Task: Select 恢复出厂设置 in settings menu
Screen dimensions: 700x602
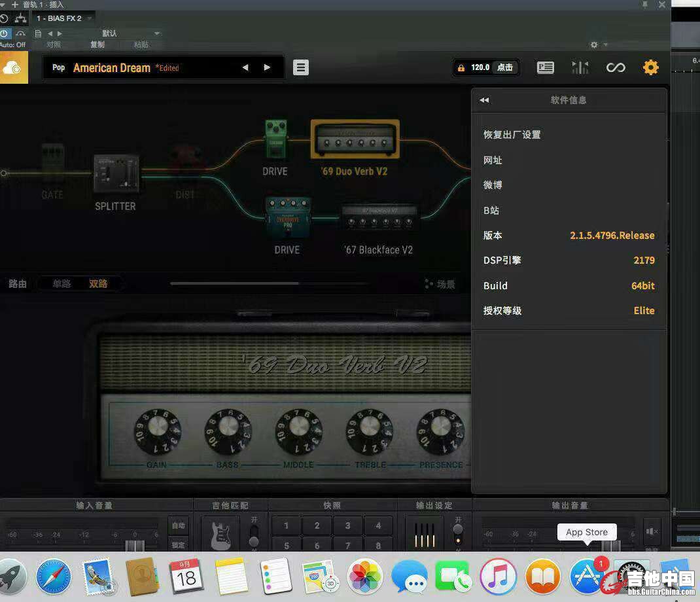Action: tap(512, 135)
